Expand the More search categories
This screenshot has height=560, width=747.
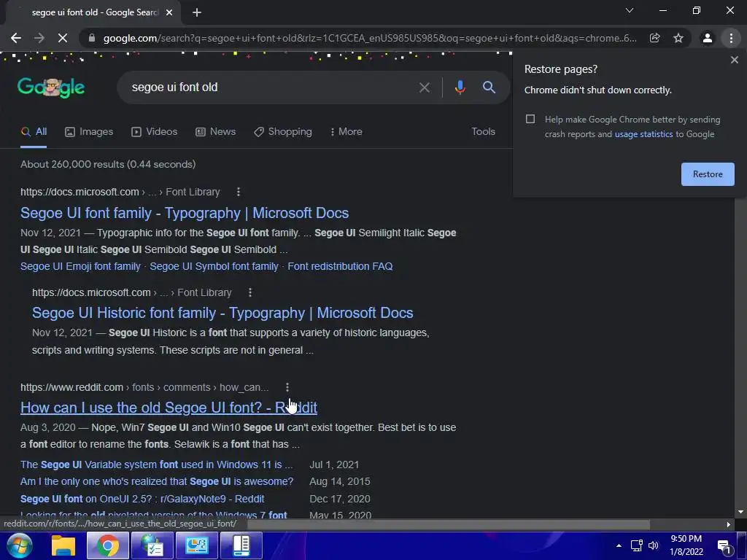coord(347,132)
